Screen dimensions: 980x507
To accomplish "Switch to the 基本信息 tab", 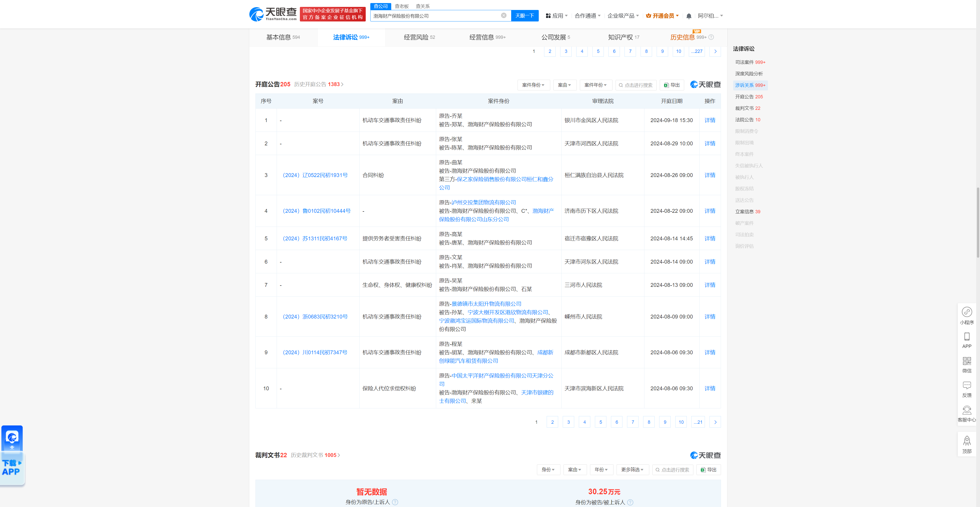I will pyautogui.click(x=283, y=37).
